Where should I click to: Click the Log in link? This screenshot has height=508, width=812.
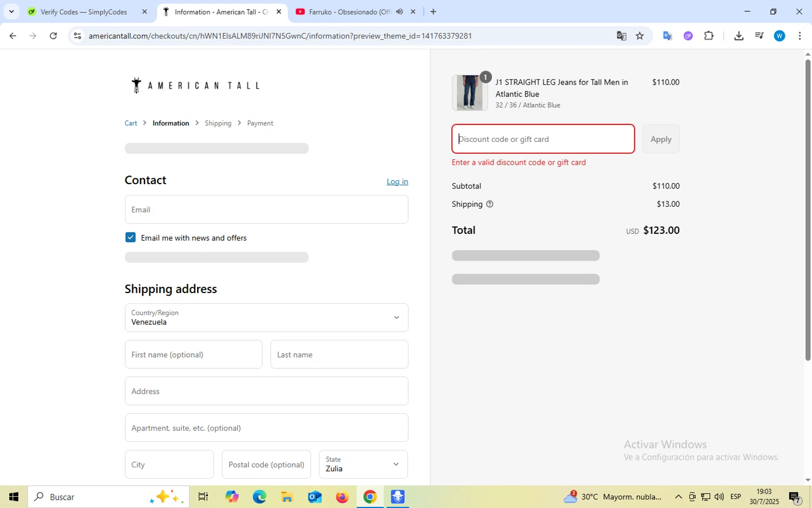[397, 181]
